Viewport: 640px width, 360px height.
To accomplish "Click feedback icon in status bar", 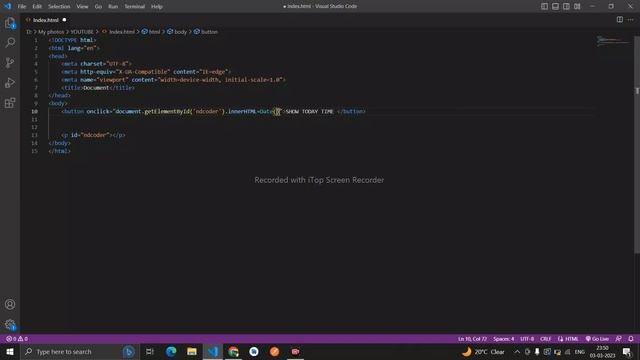I will pos(619,339).
